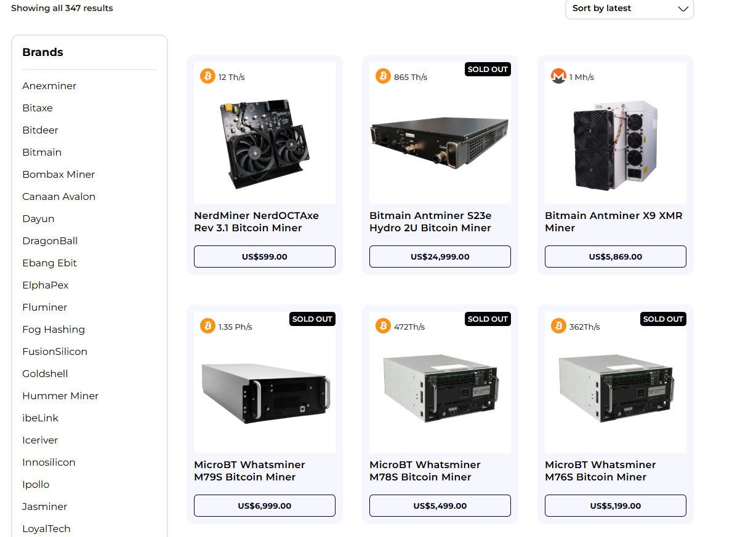Click the US$5,869.00 price button
The image size is (756, 537).
pyautogui.click(x=616, y=257)
